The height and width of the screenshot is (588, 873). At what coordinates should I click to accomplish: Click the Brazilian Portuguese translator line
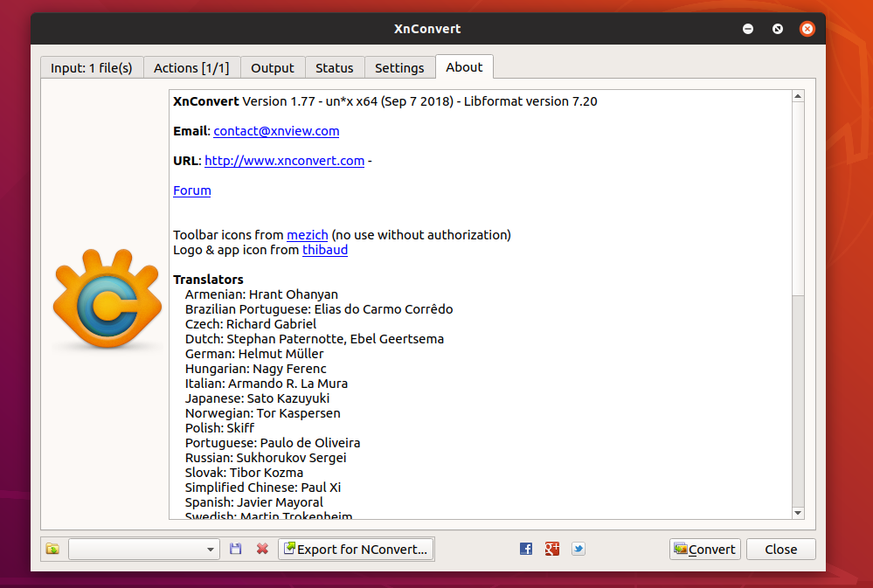point(319,309)
